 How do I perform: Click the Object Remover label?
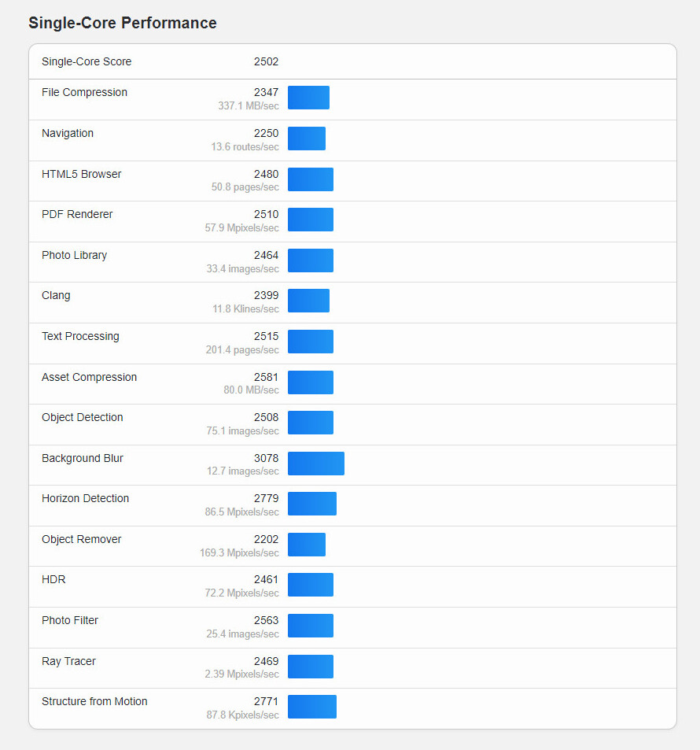[81, 540]
